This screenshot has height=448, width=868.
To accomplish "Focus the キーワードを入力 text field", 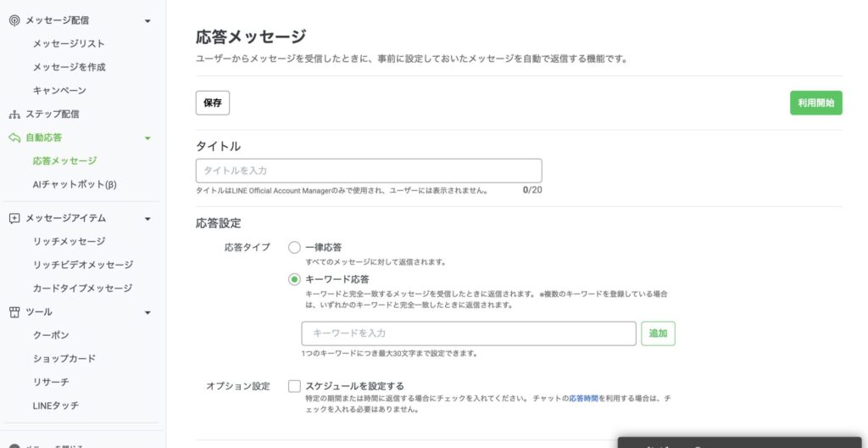I will coord(468,333).
